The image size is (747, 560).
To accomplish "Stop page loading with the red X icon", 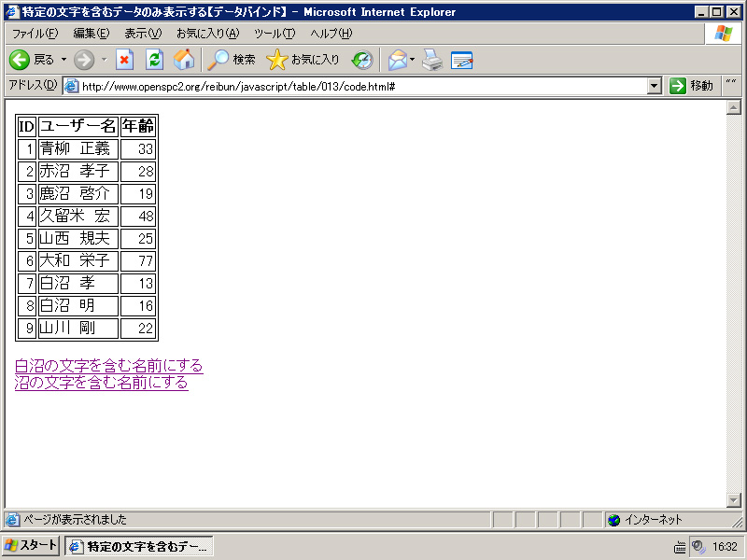I will pos(124,60).
